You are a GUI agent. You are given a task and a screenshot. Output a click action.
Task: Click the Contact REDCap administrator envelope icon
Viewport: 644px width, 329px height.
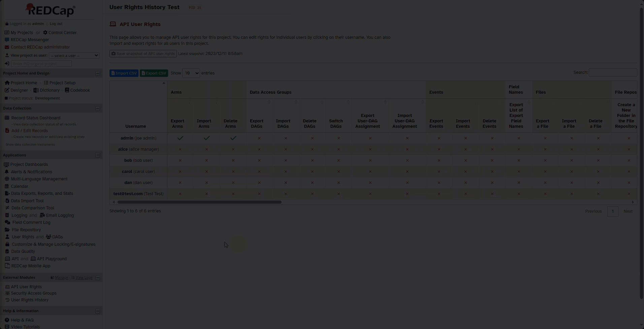7,47
